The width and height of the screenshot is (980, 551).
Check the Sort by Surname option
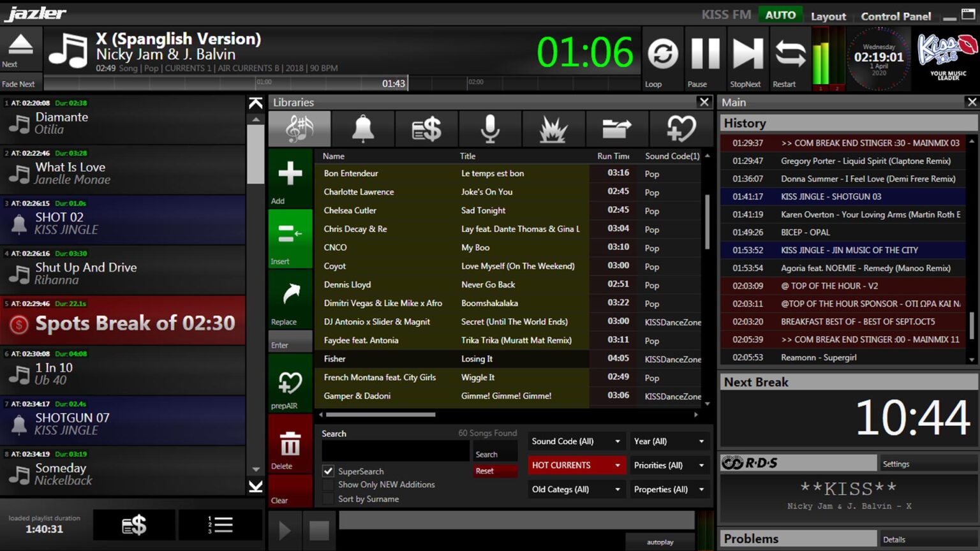coord(328,499)
